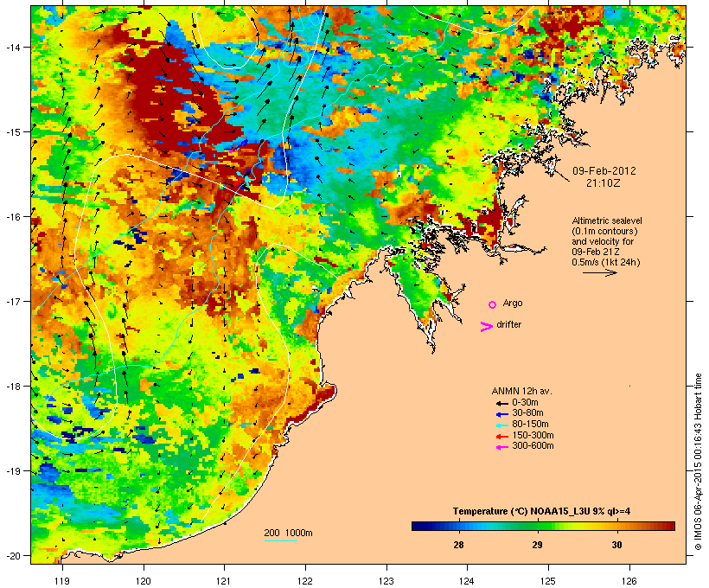Viewport: 709px width, 588px height.
Task: Click the latitude label -17
Action: point(12,301)
